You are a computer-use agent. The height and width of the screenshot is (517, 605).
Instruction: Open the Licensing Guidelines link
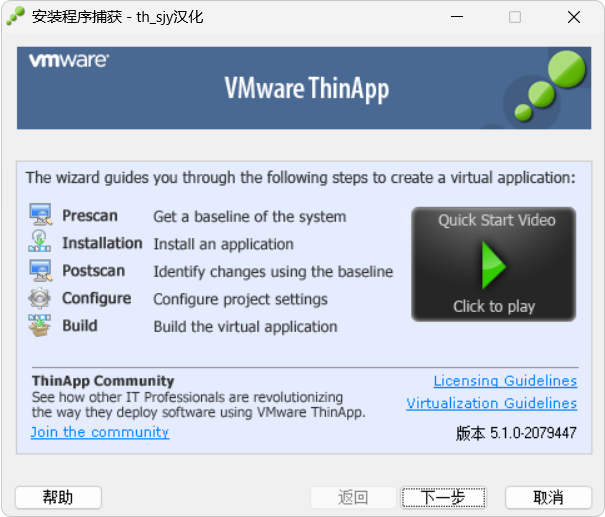tap(505, 381)
